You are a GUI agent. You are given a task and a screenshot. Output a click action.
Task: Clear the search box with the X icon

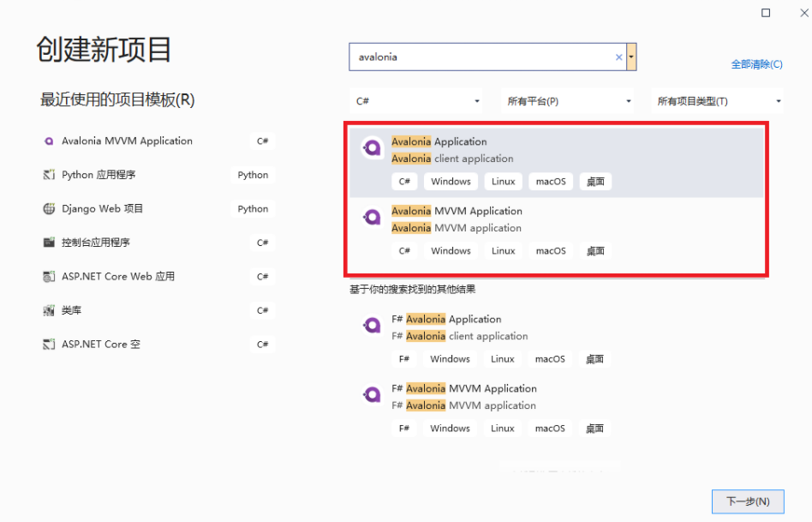618,57
